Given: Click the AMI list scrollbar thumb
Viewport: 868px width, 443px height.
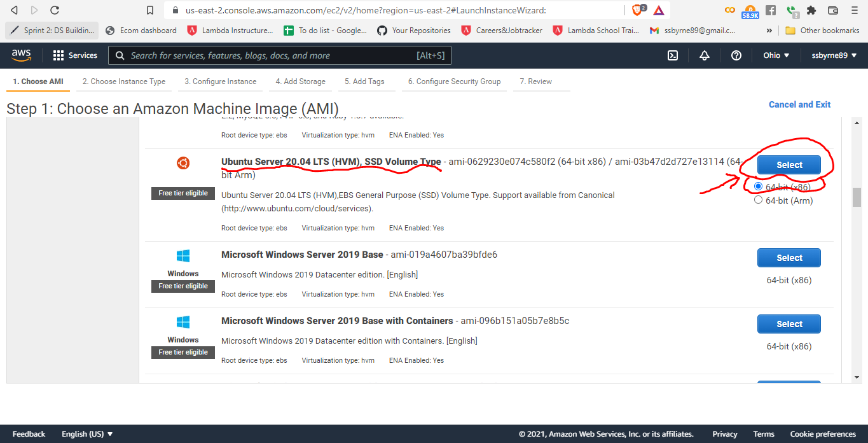Looking at the screenshot, I should tap(857, 198).
